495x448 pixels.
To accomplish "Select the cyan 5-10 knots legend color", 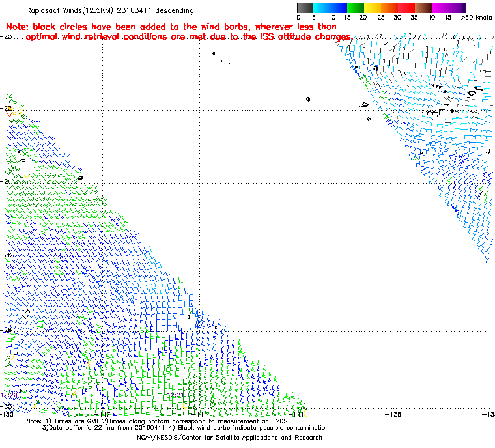I will tap(322, 8).
